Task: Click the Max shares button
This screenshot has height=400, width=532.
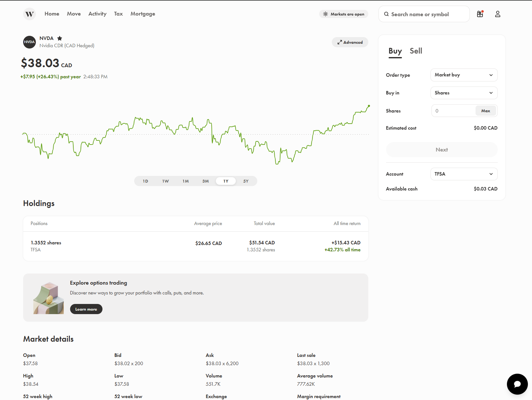Action: click(486, 111)
